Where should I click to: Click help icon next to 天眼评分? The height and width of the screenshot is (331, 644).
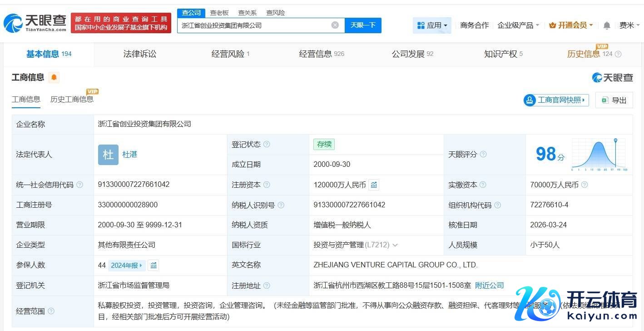(x=483, y=155)
